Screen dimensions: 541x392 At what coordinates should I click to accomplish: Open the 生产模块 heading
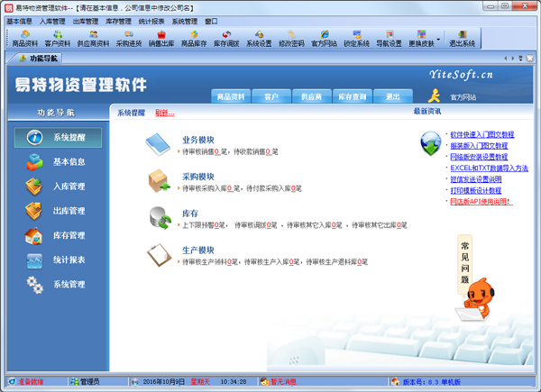click(198, 251)
